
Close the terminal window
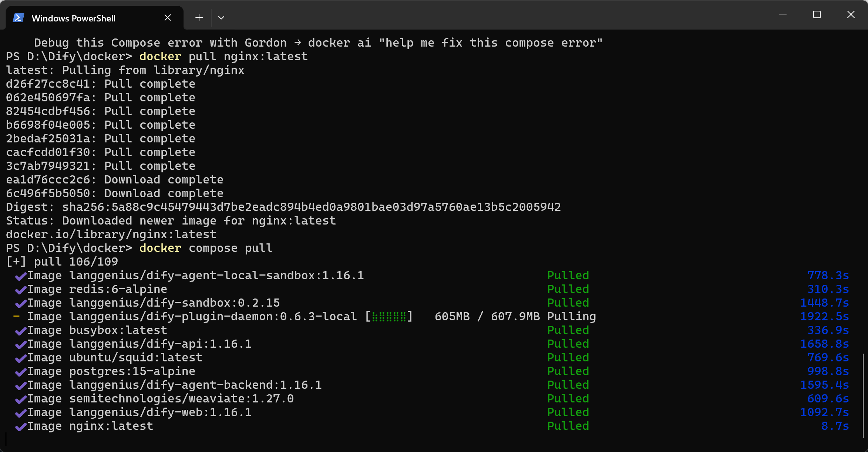pos(851,14)
